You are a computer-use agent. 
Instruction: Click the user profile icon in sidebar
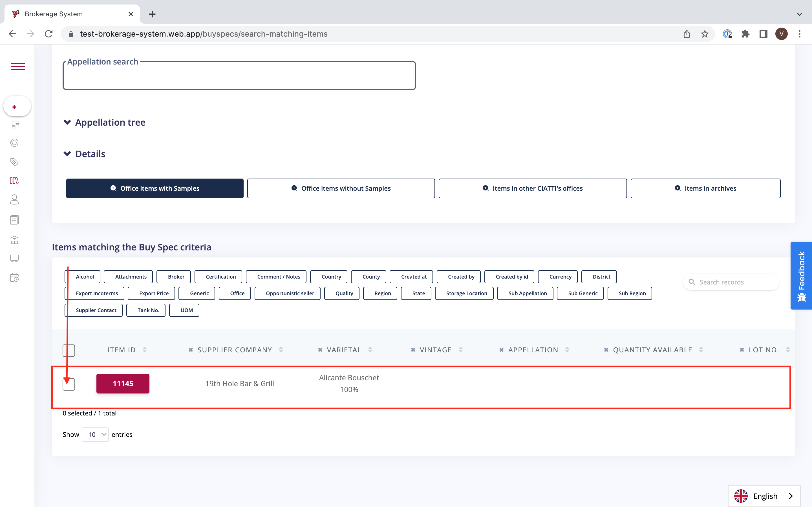point(14,200)
